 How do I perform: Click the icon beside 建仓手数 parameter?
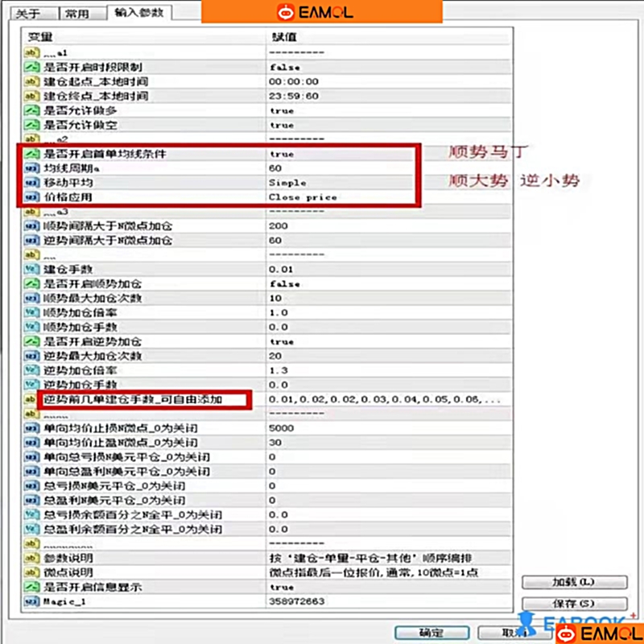(31, 270)
